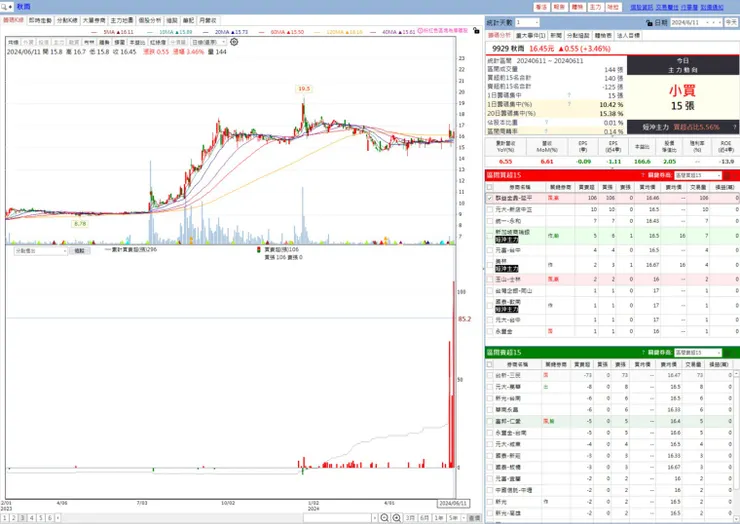Click help icon beside 短沖主力 banner
The image size is (740, 524).
click(x=734, y=127)
